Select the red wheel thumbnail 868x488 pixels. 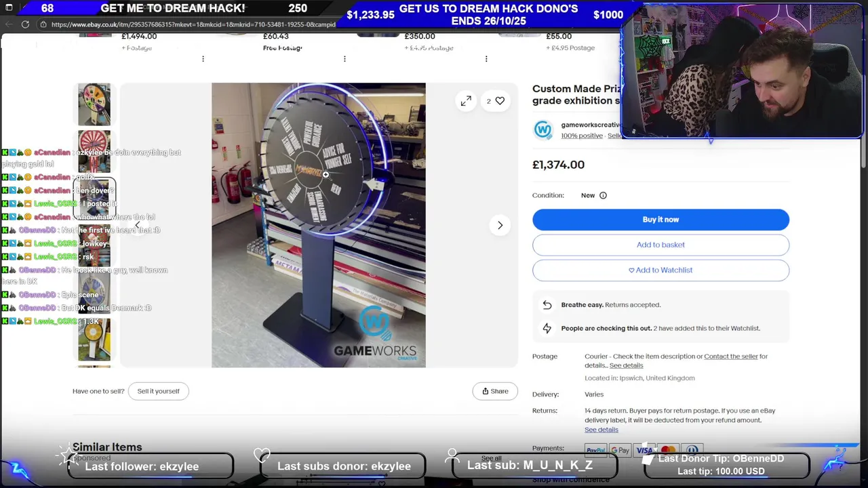coord(94,151)
